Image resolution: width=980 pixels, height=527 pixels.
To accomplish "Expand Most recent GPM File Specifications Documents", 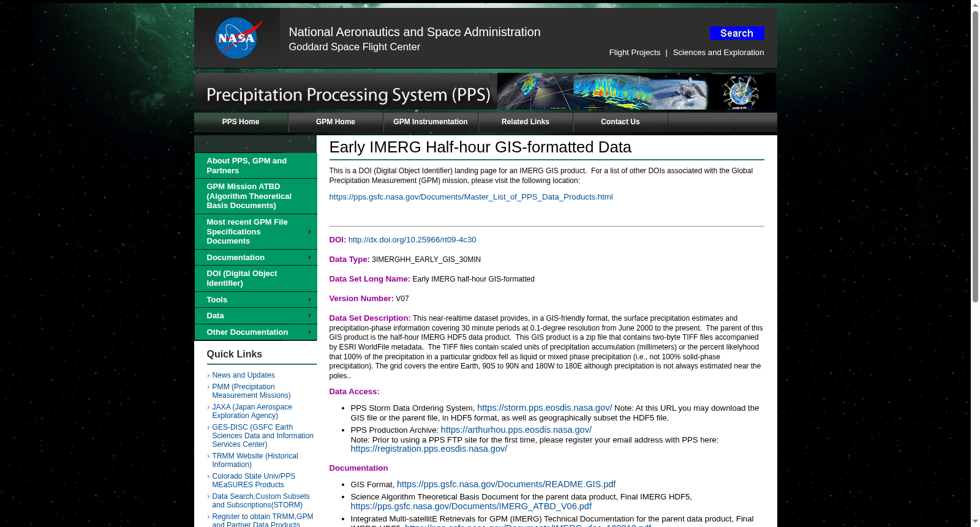I will click(255, 231).
